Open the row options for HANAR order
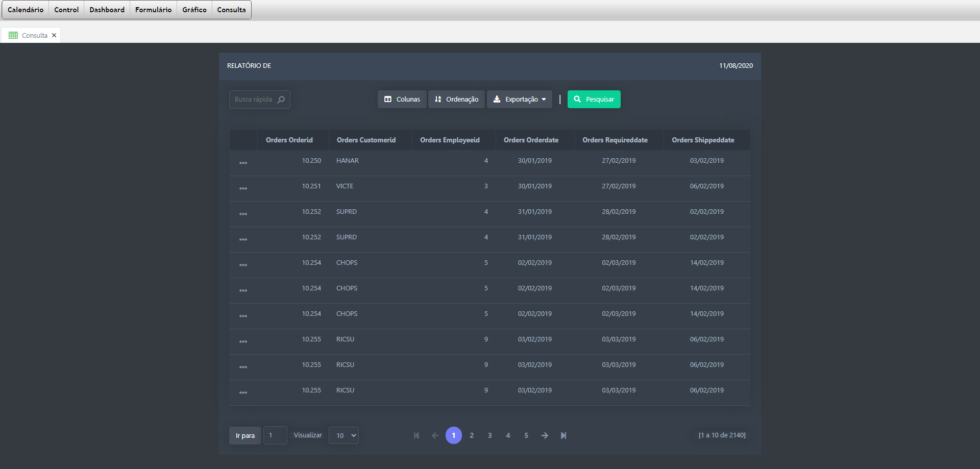The height and width of the screenshot is (469, 980). [x=243, y=163]
